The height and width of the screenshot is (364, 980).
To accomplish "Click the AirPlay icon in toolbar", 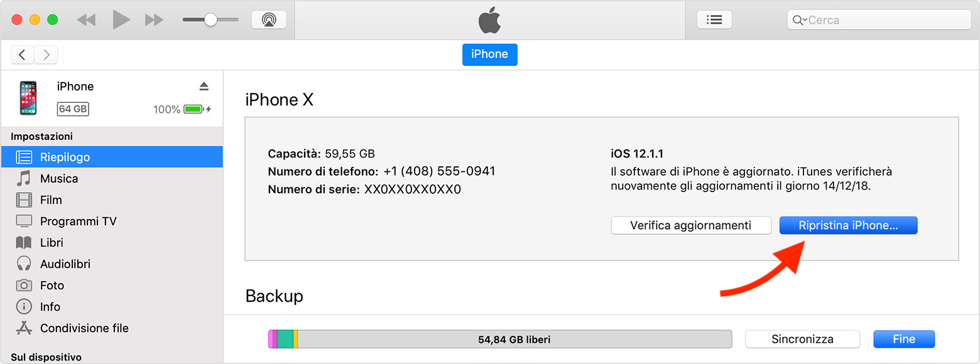I will click(x=269, y=20).
